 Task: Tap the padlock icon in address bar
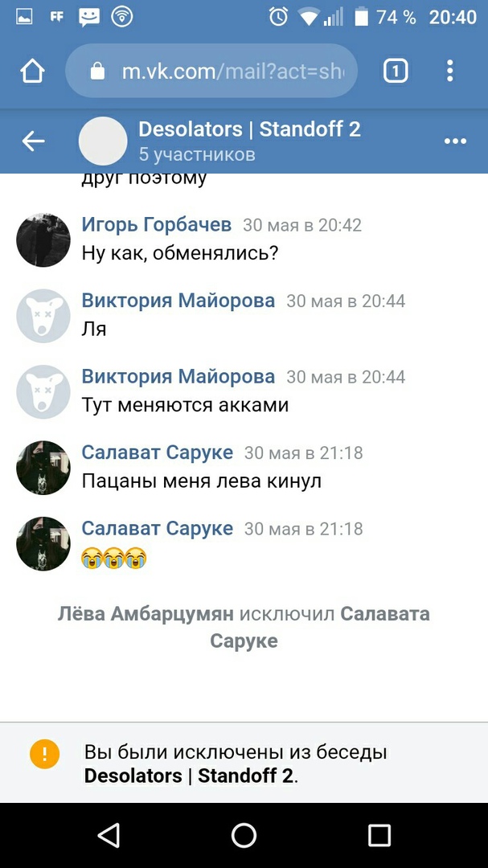[97, 71]
